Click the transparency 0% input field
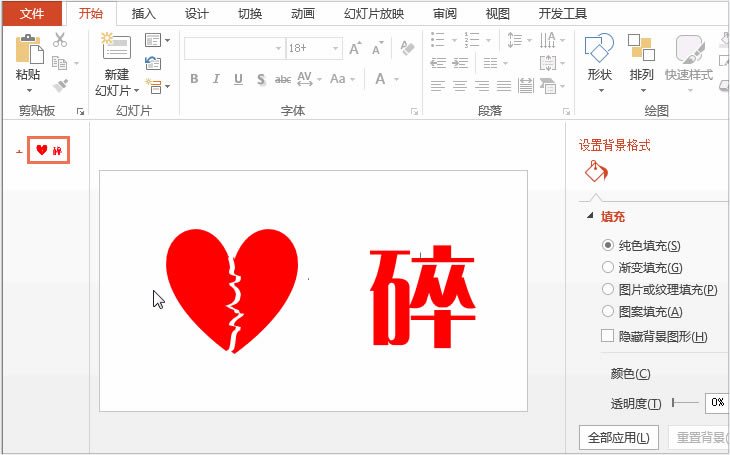730x455 pixels. tap(717, 403)
